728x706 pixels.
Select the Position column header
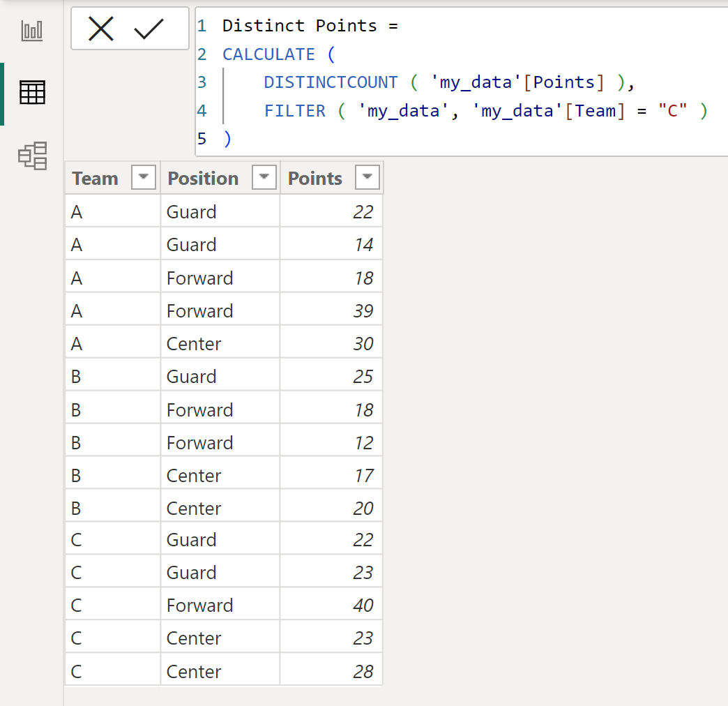(203, 179)
